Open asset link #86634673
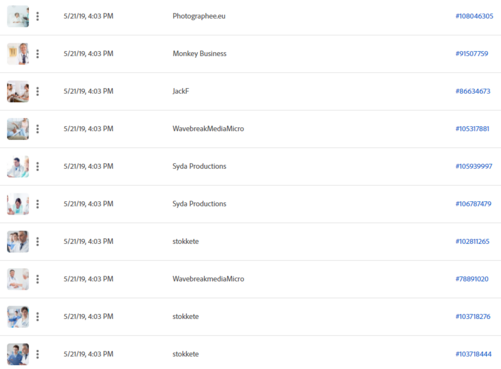 [473, 91]
